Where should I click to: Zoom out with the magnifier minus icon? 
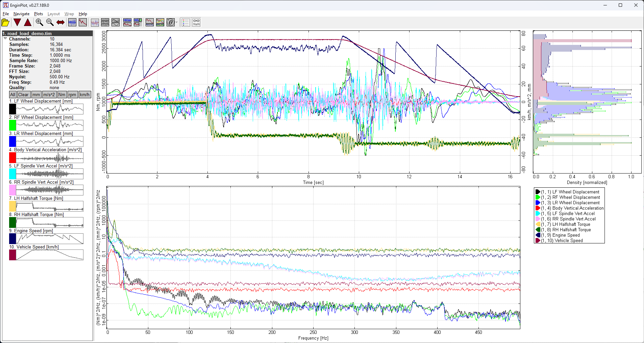click(x=50, y=22)
